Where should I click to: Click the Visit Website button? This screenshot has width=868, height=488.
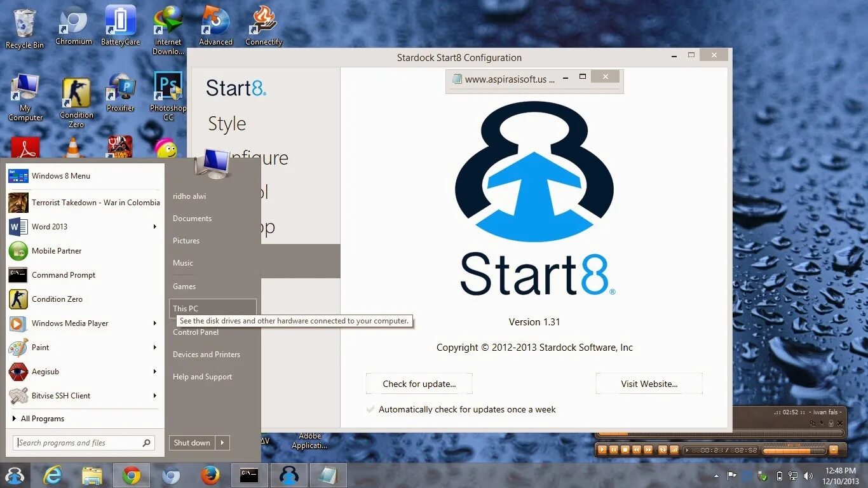[x=649, y=384]
